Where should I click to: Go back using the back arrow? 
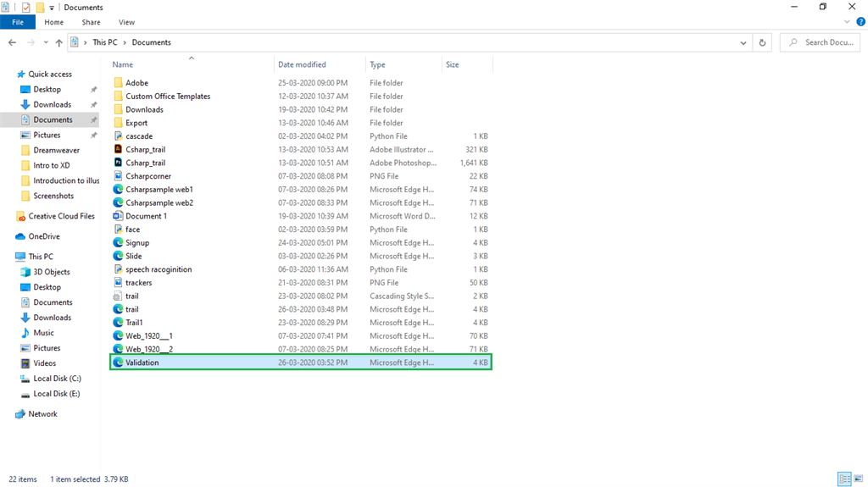(x=12, y=42)
